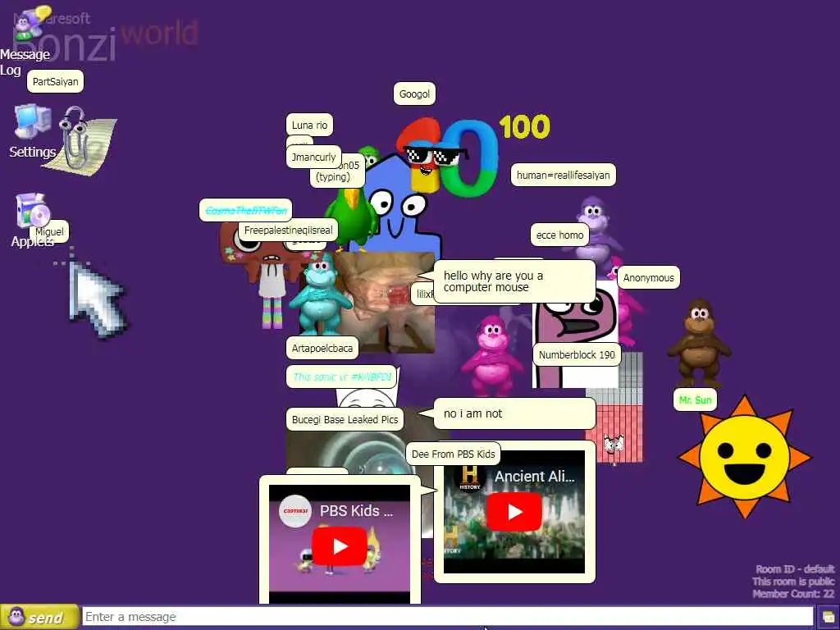Click the Ancient Ali... video title
The width and height of the screenshot is (840, 630).
point(534,477)
